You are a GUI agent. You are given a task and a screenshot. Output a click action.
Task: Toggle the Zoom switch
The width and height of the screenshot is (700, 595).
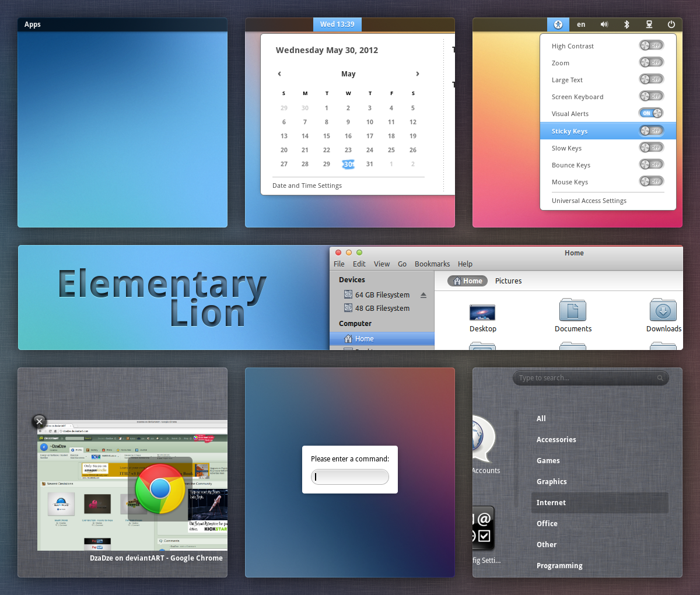651,62
